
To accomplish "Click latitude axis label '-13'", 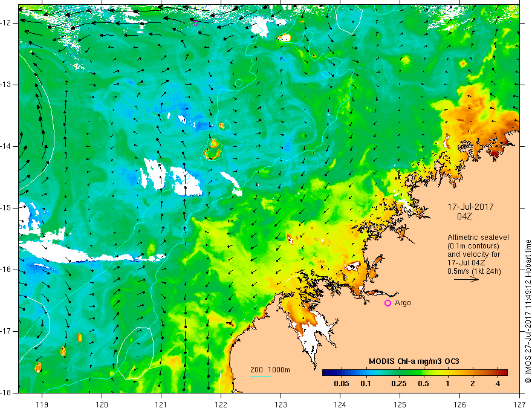I will 7,85.
